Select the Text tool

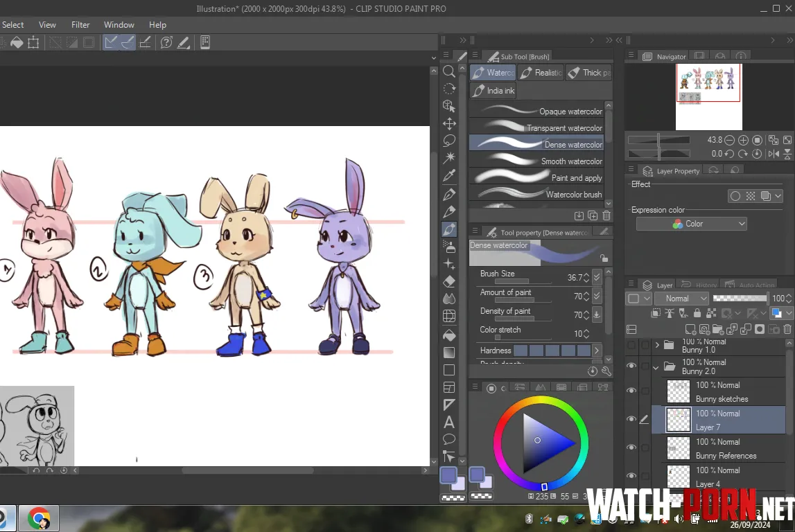tap(448, 422)
